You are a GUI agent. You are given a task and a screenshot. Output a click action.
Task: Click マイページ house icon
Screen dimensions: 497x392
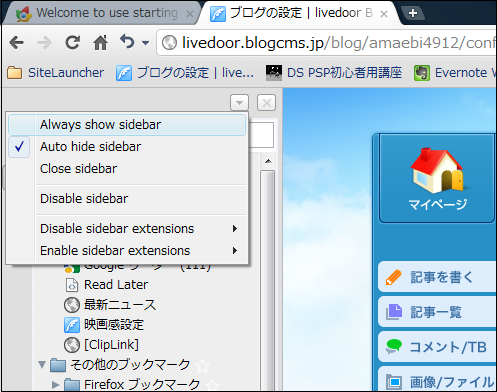437,170
